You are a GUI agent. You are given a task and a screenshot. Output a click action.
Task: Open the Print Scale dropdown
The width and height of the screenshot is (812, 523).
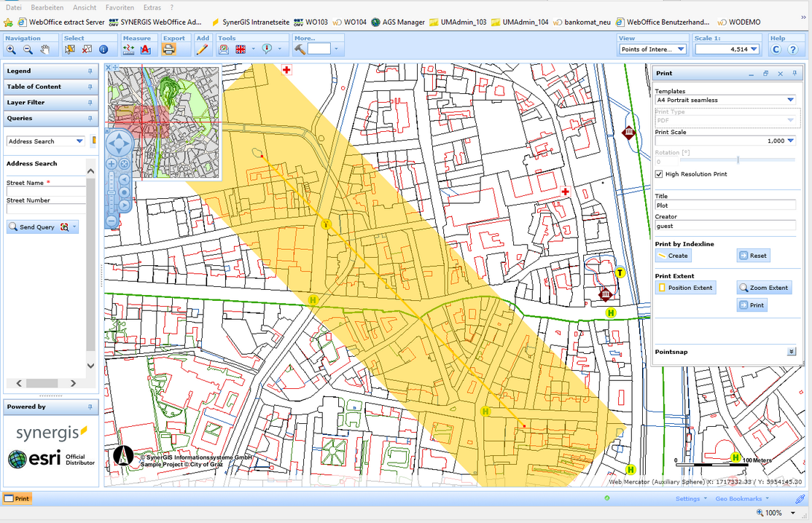[790, 141]
